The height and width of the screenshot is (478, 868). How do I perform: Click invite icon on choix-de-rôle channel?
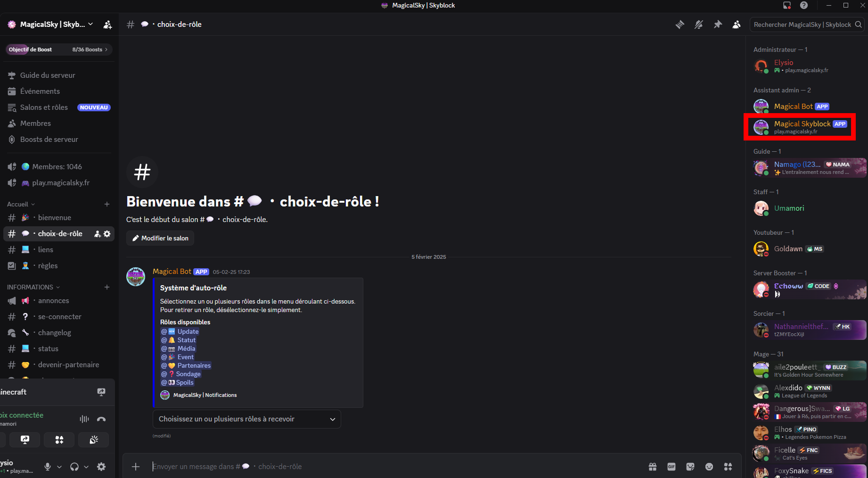pyautogui.click(x=98, y=234)
